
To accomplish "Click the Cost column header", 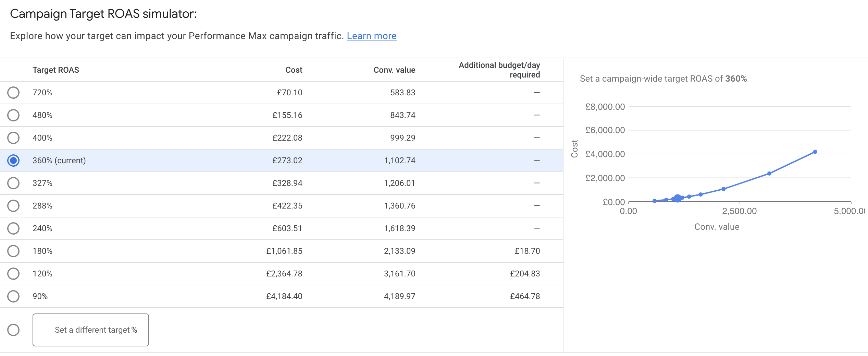I will coord(294,70).
